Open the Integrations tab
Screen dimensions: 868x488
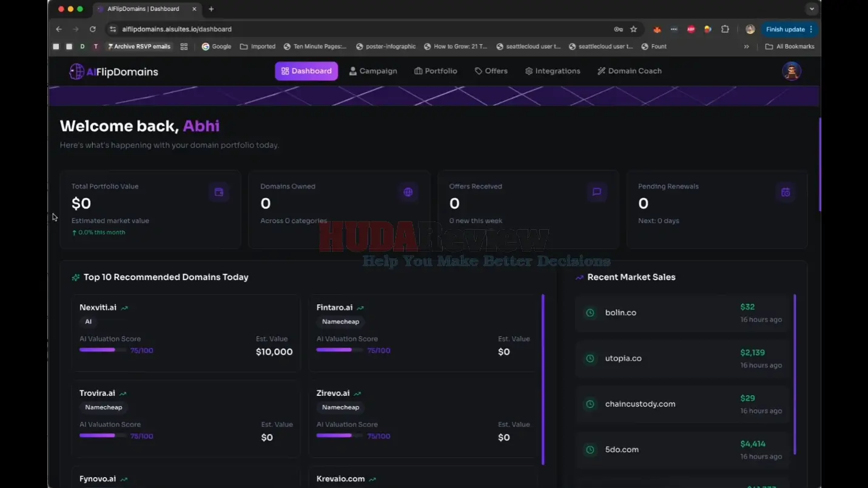coord(553,71)
